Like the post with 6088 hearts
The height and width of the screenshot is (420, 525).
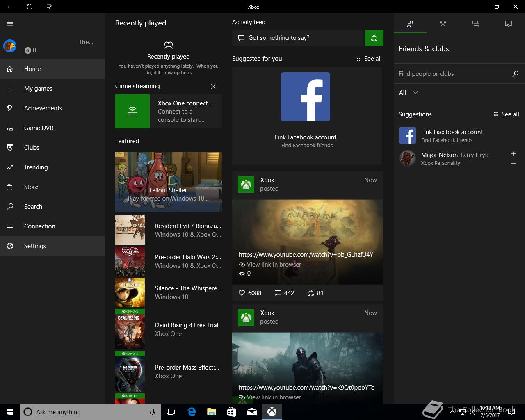click(x=250, y=293)
